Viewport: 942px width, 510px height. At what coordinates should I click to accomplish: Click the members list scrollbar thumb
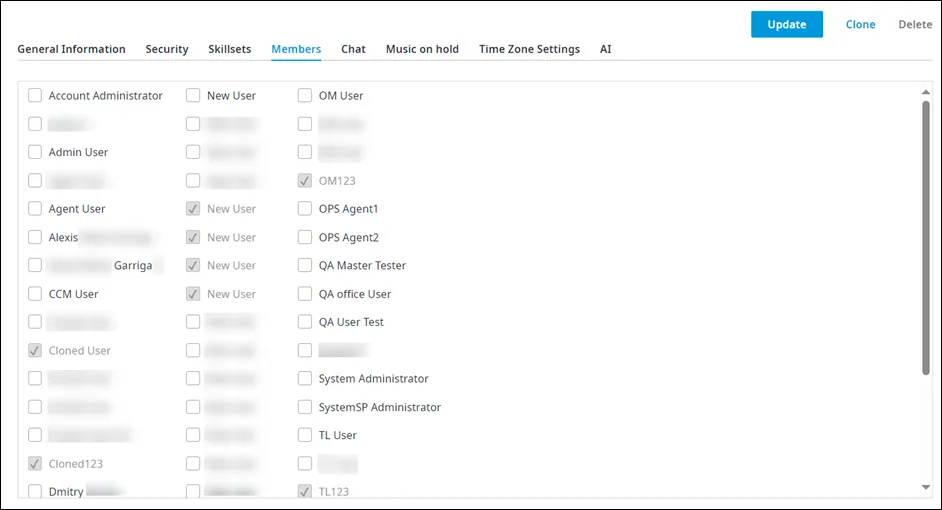point(926,238)
